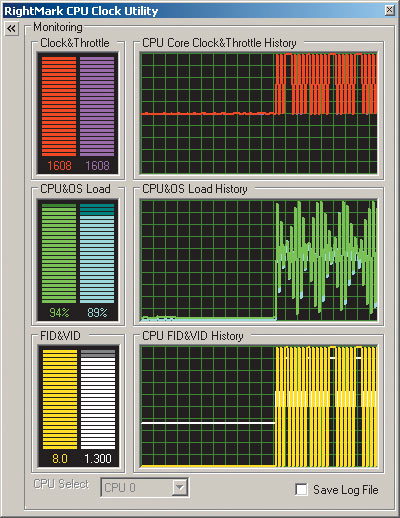
Task: Click the Save Log File label
Action: (346, 490)
